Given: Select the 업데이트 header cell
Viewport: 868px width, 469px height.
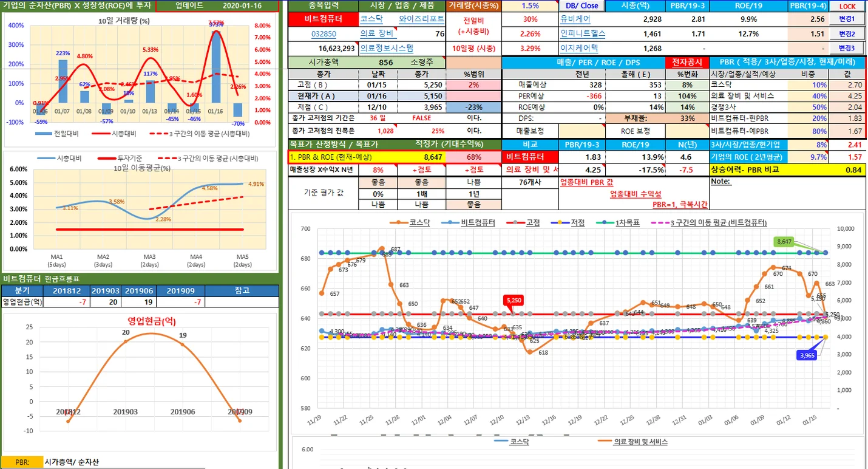Looking at the screenshot, I should pos(181,6).
